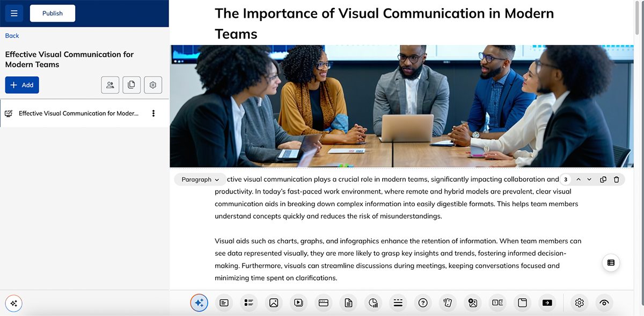
Task: Move paragraph block down with chevron
Action: [x=589, y=179]
